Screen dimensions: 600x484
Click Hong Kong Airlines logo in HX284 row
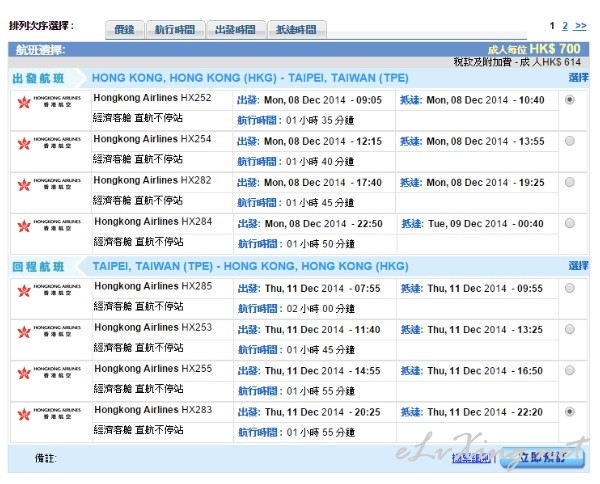49,226
